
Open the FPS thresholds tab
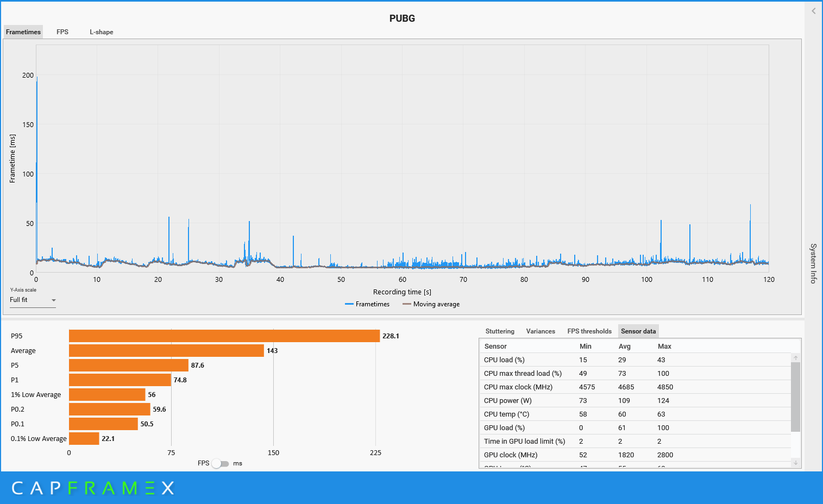tap(589, 331)
